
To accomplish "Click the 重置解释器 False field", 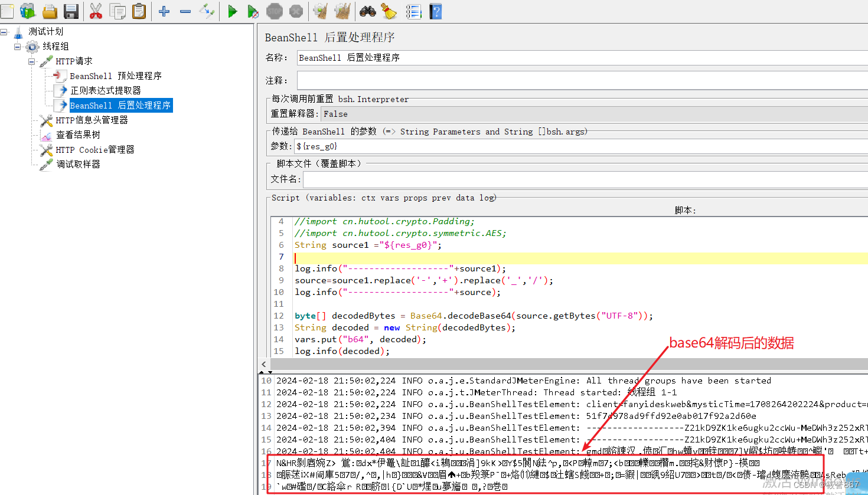I will tap(413, 113).
